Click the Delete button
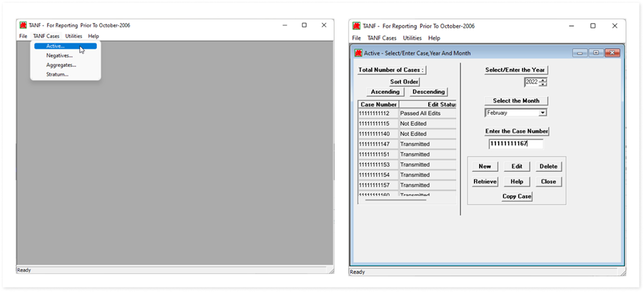Viewport: 644px width, 292px height. pos(548,167)
